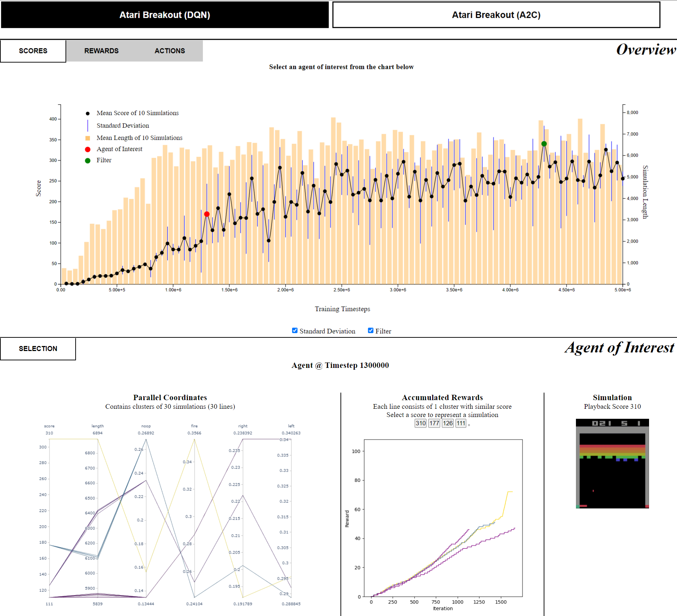Click the '0.340263' value under left
677x616 pixels.
[x=291, y=433]
